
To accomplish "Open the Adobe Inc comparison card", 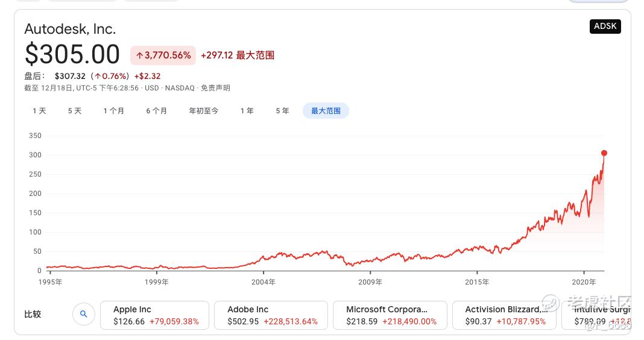I will (x=271, y=315).
